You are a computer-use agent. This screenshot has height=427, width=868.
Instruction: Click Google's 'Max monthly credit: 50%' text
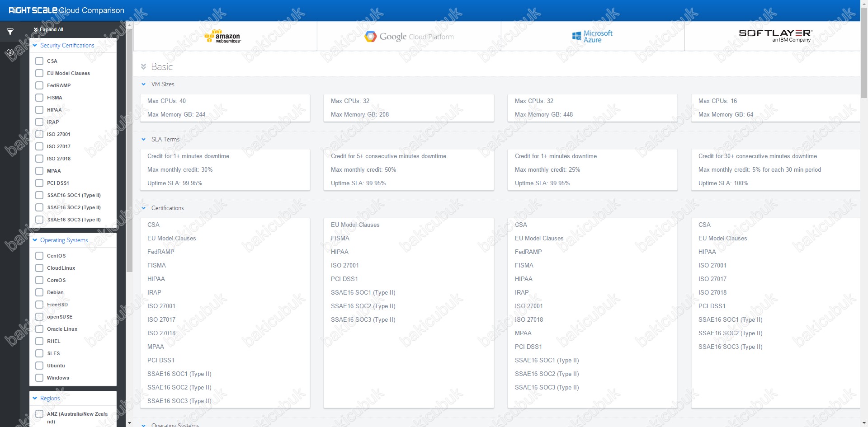coord(363,169)
